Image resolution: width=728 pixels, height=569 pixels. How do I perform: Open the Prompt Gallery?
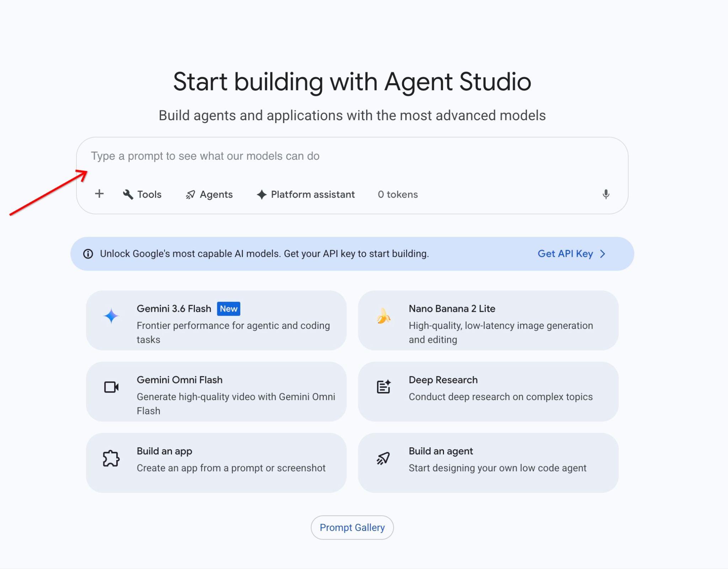tap(352, 527)
